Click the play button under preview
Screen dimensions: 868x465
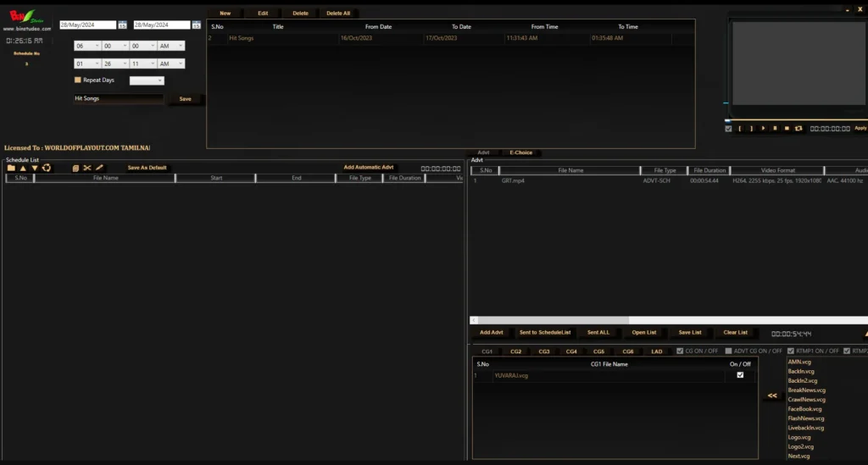pyautogui.click(x=763, y=128)
